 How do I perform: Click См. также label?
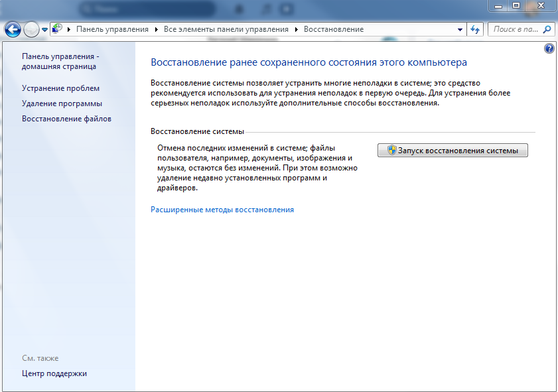[x=40, y=358]
